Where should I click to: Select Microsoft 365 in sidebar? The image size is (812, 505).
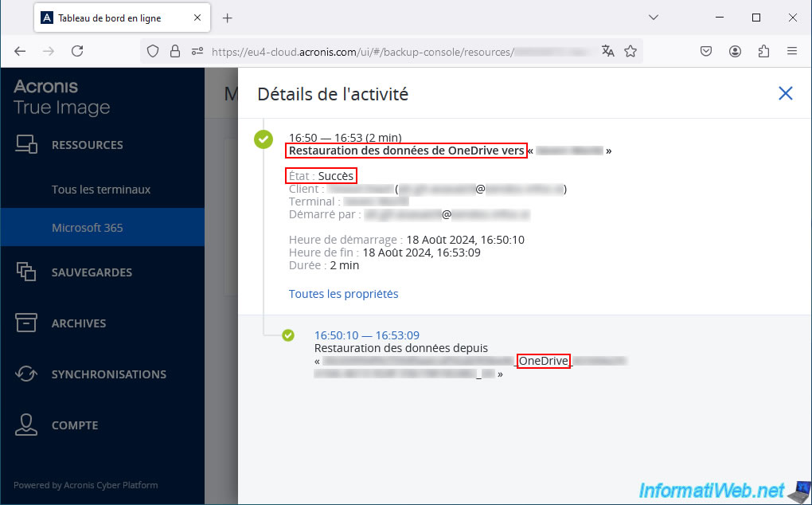point(102,227)
